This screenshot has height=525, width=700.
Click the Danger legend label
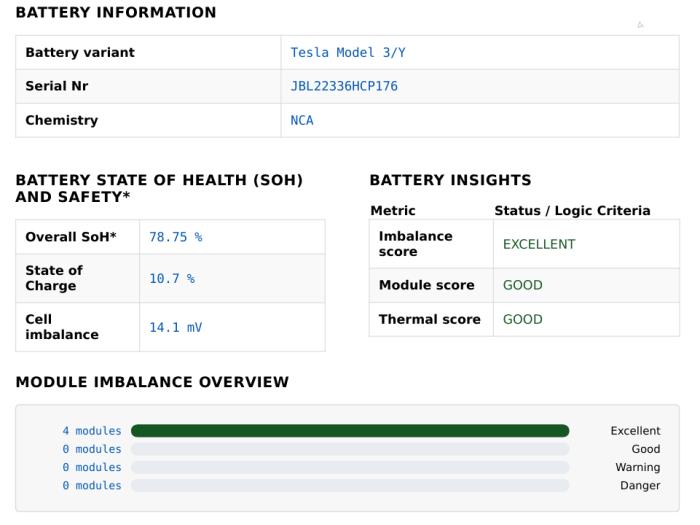tap(640, 485)
